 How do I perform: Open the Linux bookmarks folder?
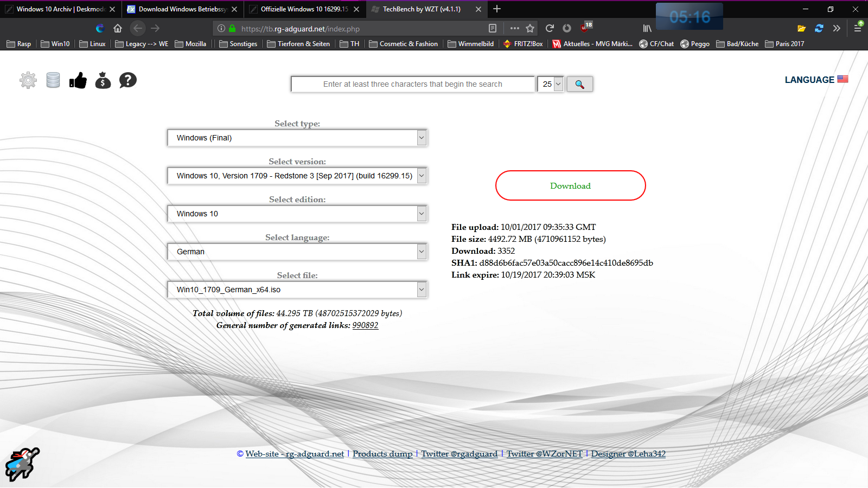tap(92, 44)
